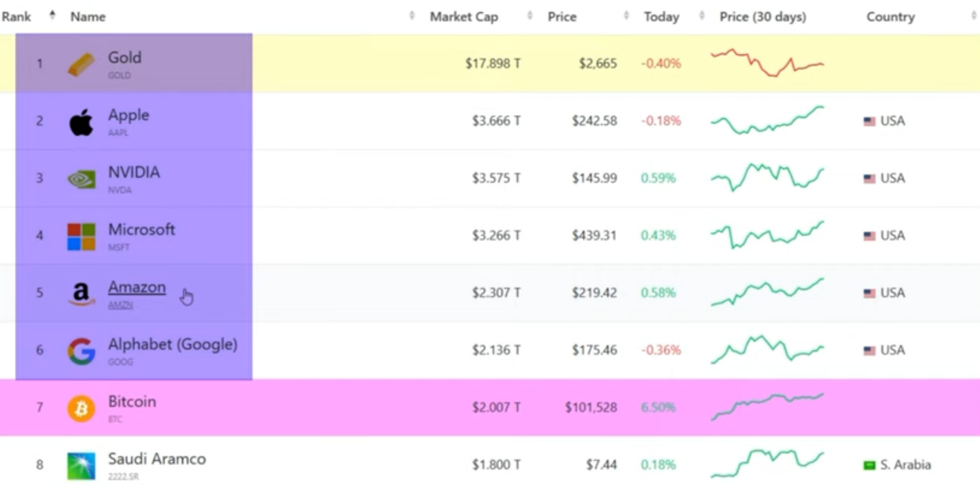Click Microsoft's 30-day price chart
The image size is (980, 488).
point(767,234)
